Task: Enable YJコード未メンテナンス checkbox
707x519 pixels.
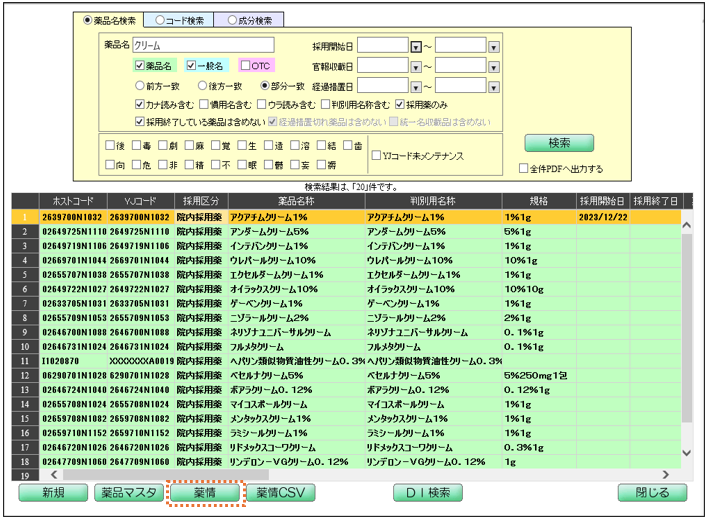Action: point(376,156)
